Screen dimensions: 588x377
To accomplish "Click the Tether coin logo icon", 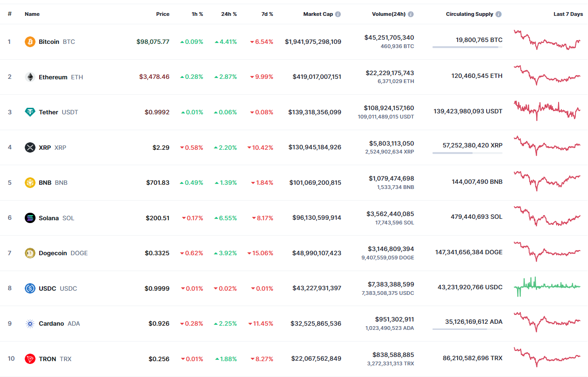I will pos(30,112).
